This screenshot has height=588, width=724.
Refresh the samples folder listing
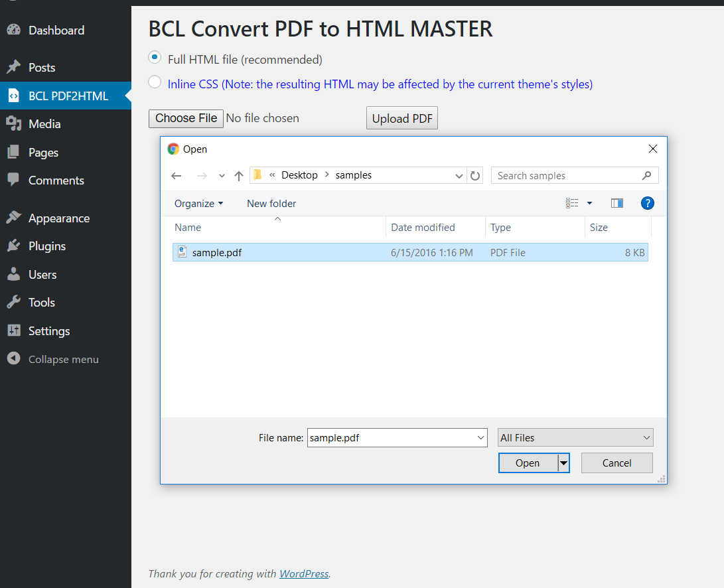(475, 176)
